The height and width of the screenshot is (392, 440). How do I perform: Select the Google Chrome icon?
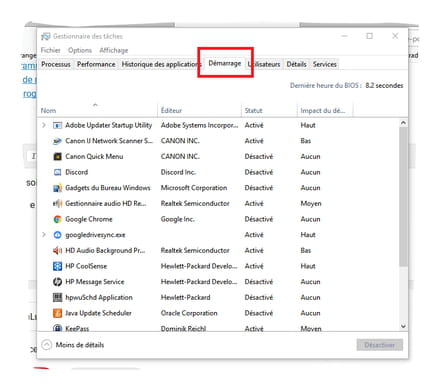coord(57,219)
